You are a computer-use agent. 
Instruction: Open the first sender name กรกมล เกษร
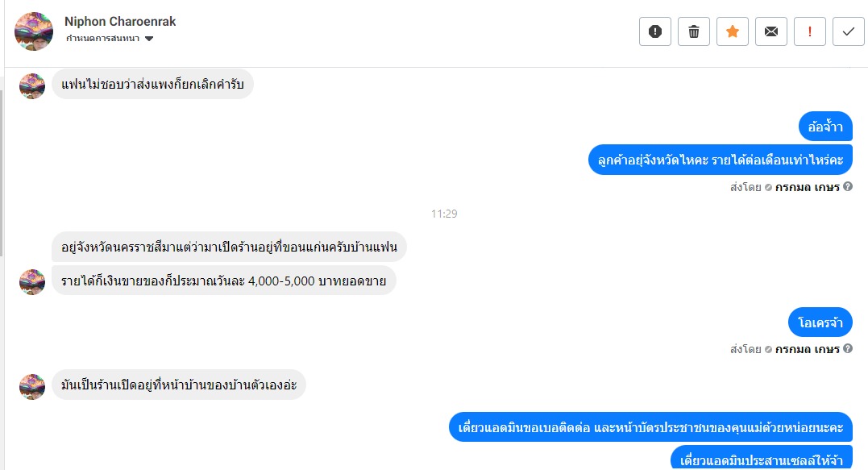pos(807,187)
